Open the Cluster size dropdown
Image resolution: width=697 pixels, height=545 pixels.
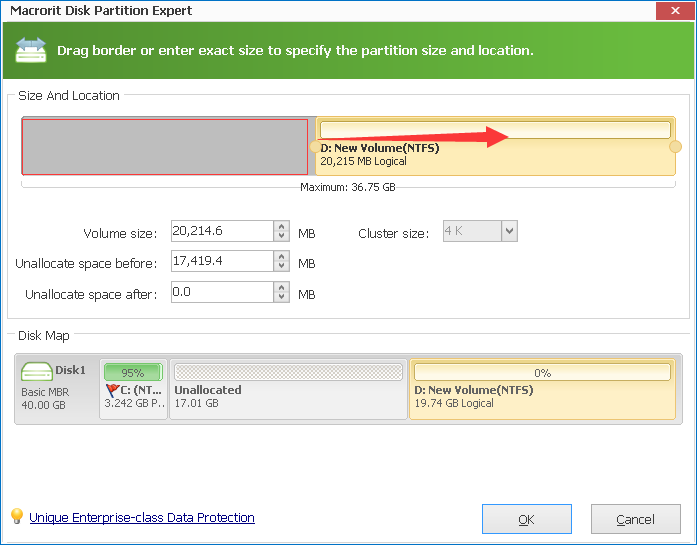click(x=509, y=231)
